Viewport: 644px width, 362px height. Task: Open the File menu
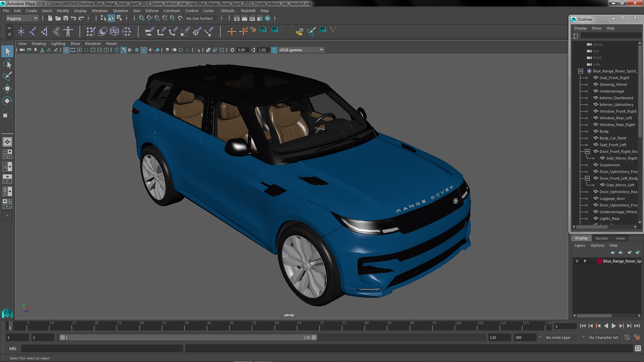6,11
